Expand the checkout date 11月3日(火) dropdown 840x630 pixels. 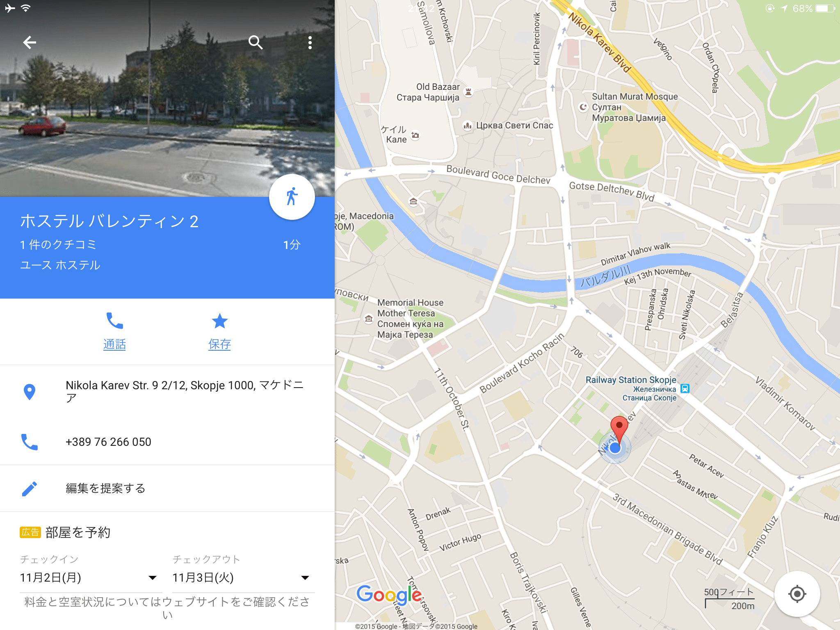tap(241, 578)
